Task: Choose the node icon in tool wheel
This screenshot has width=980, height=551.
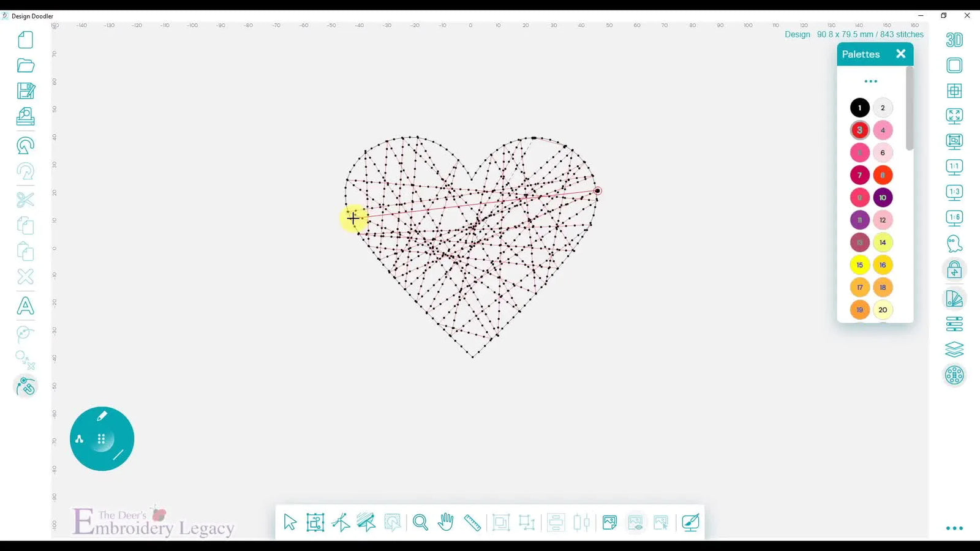Action: [x=79, y=439]
